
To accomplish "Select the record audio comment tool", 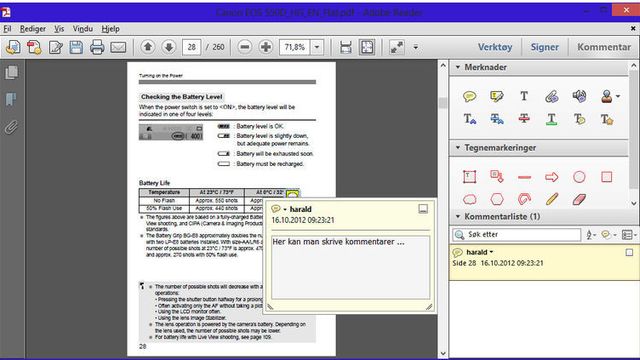I will (x=579, y=96).
